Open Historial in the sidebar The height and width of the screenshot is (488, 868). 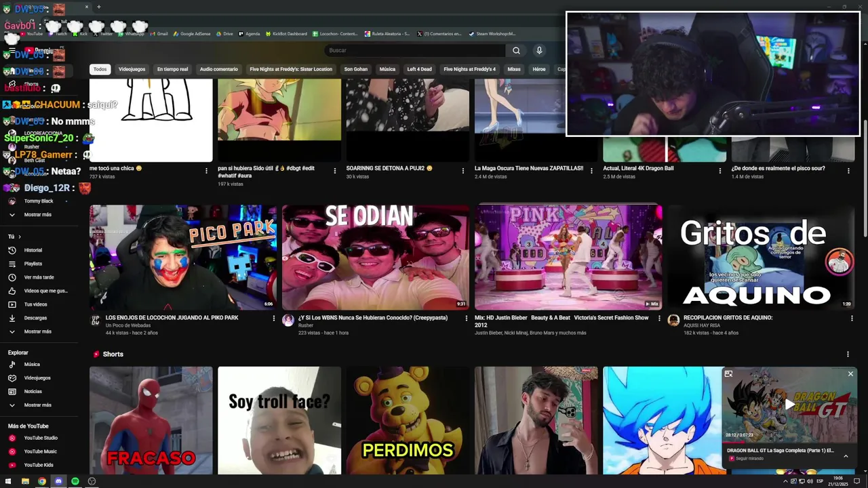coord(33,250)
